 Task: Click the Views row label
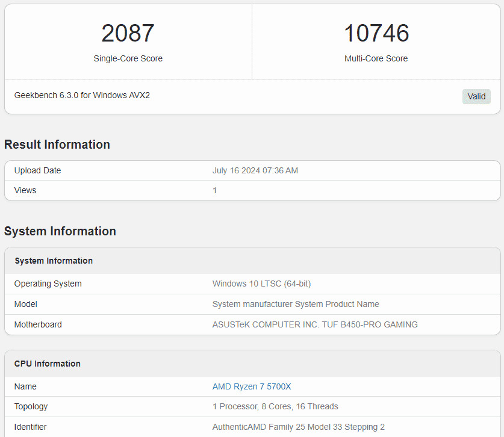pyautogui.click(x=25, y=190)
